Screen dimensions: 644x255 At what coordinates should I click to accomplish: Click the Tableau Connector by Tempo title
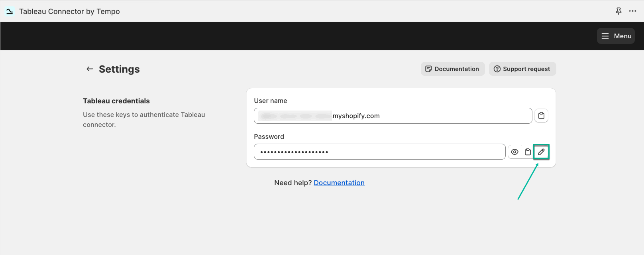click(69, 11)
